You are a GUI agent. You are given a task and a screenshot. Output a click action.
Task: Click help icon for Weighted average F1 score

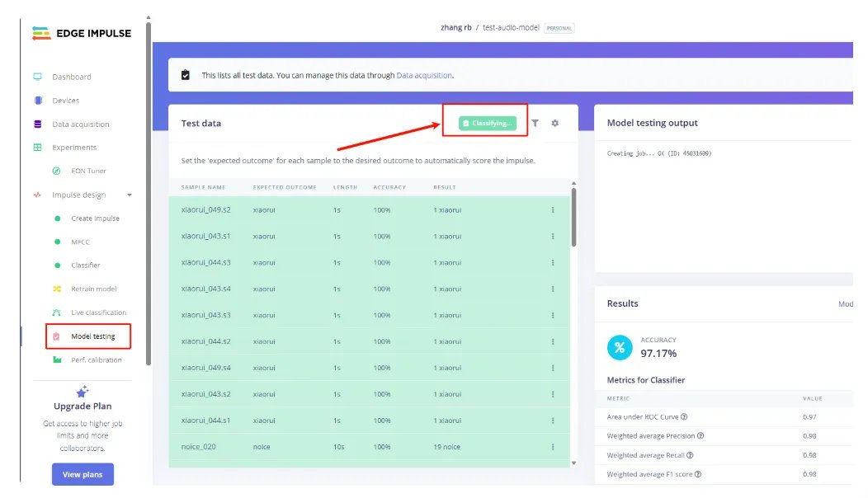698,474
